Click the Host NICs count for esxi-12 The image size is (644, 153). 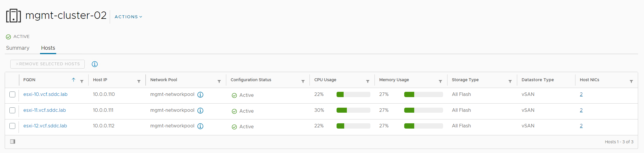pyautogui.click(x=581, y=126)
